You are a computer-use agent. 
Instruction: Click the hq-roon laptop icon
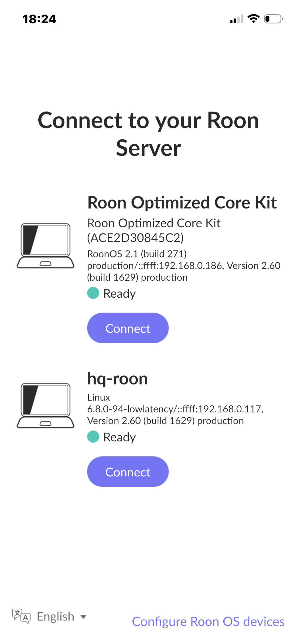click(45, 405)
